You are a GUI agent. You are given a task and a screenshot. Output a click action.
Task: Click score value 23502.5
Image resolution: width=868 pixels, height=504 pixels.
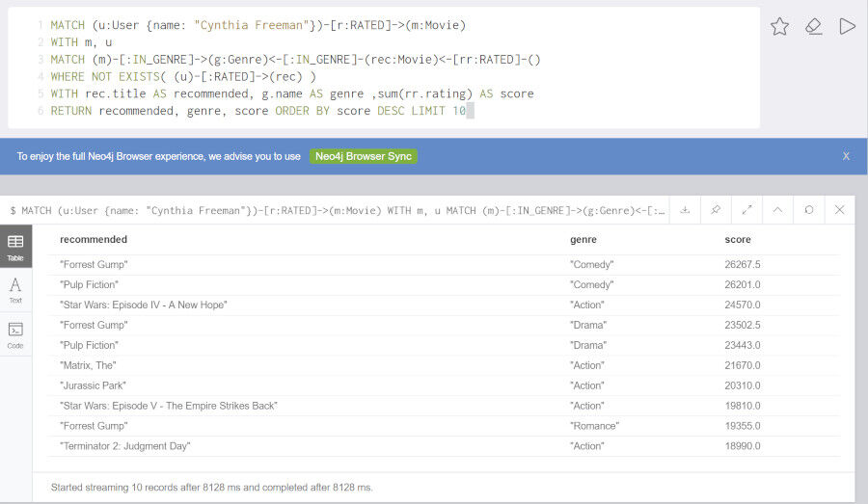(x=743, y=326)
